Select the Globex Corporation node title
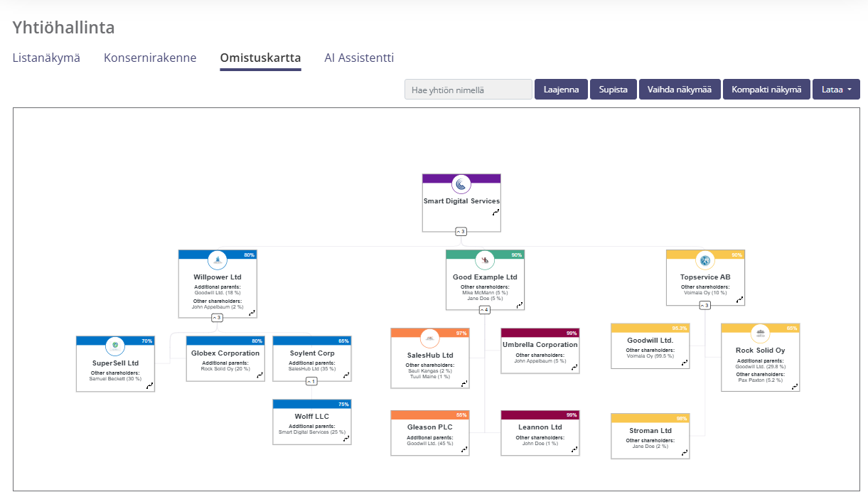The height and width of the screenshot is (497, 868). pyautogui.click(x=225, y=353)
